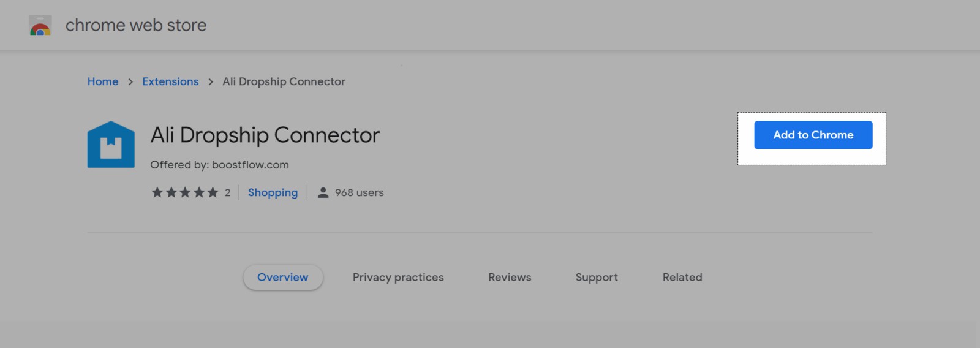The image size is (980, 348).
Task: Click the five-star rating icons
Action: [x=184, y=192]
